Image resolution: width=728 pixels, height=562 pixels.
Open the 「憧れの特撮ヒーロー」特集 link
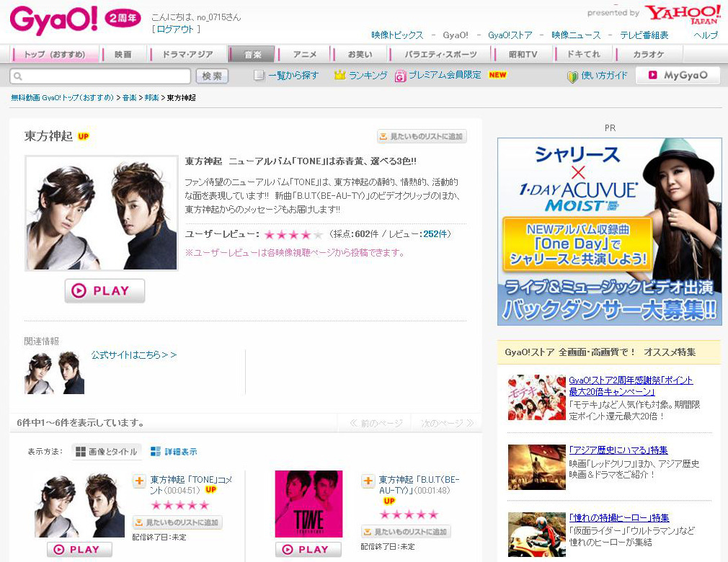619,518
